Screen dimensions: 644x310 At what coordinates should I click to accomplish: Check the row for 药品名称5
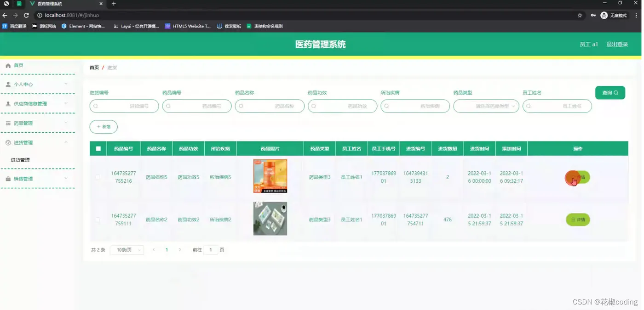(98, 177)
